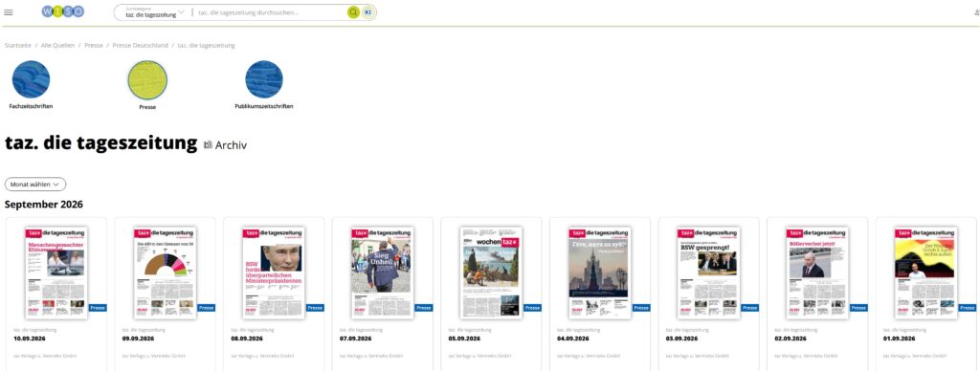
Task: Select the Fachzeitschriften circle icon
Action: [x=31, y=79]
